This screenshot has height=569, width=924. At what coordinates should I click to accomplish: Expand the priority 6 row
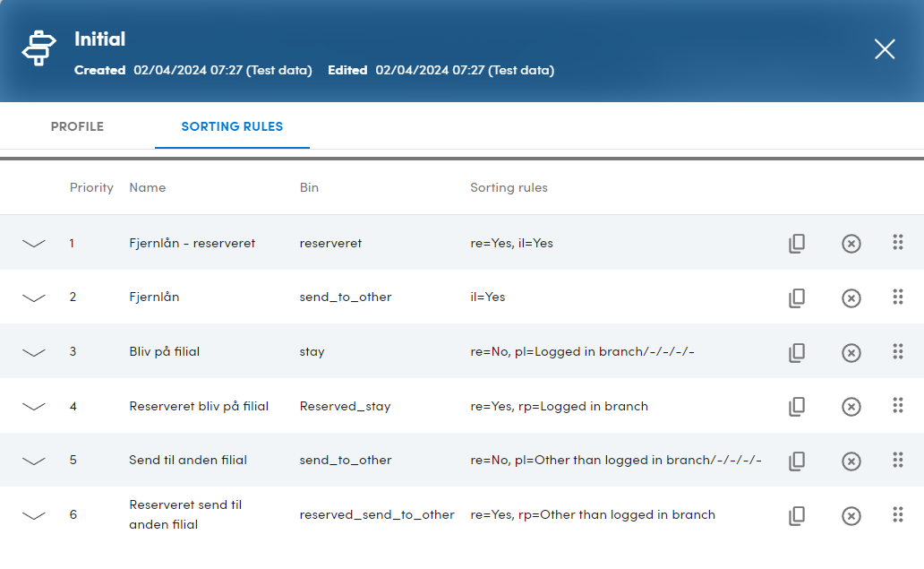point(34,515)
